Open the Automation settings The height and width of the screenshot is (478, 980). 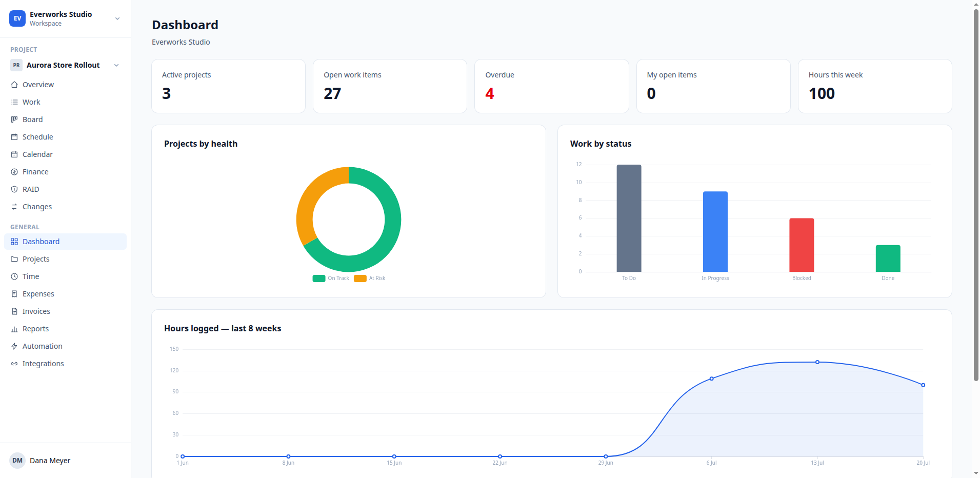click(65, 346)
